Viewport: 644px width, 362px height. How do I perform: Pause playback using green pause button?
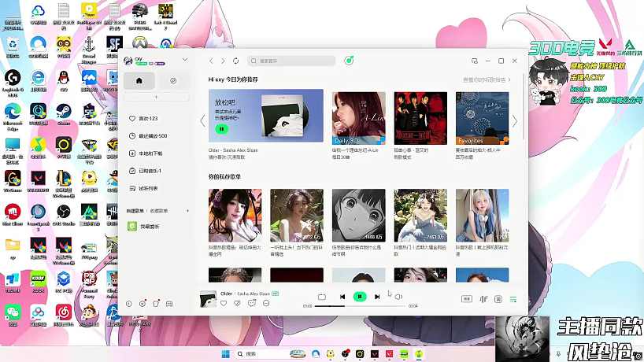click(360, 297)
